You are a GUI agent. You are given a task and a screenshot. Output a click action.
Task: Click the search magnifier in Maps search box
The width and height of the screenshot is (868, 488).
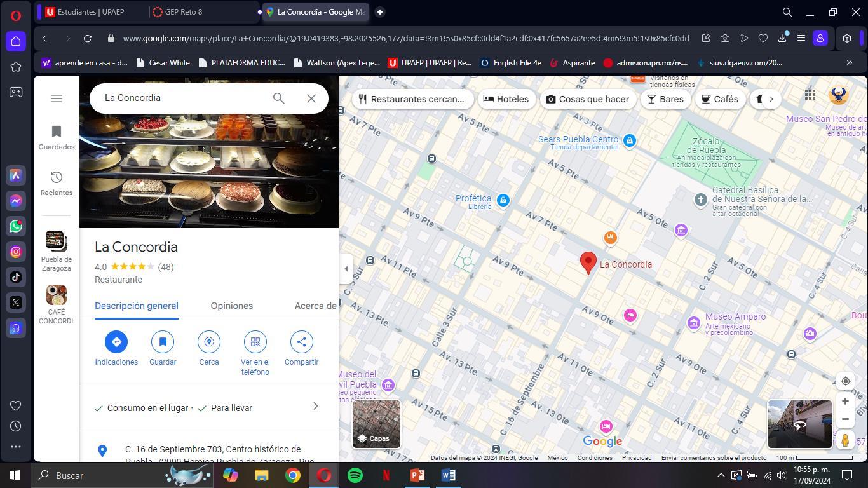coord(278,98)
